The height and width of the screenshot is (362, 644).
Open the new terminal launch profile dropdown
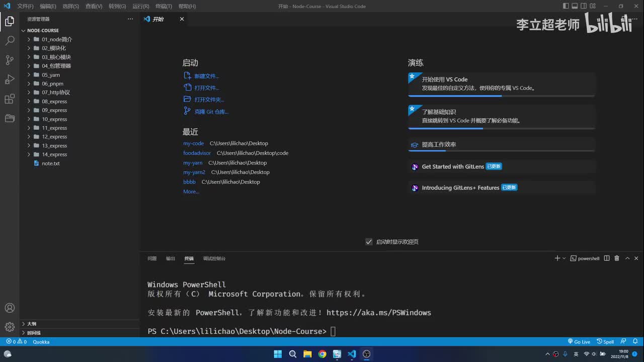(564, 258)
